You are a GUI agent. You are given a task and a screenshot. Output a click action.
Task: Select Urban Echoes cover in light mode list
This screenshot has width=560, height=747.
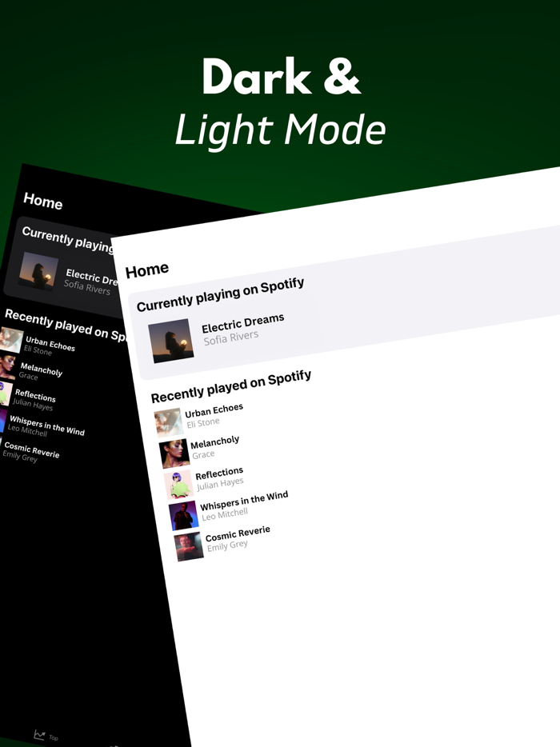coord(169,422)
